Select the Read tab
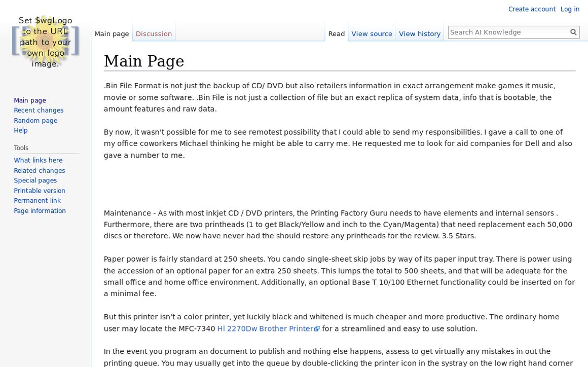This screenshot has width=588, height=367. (x=337, y=34)
